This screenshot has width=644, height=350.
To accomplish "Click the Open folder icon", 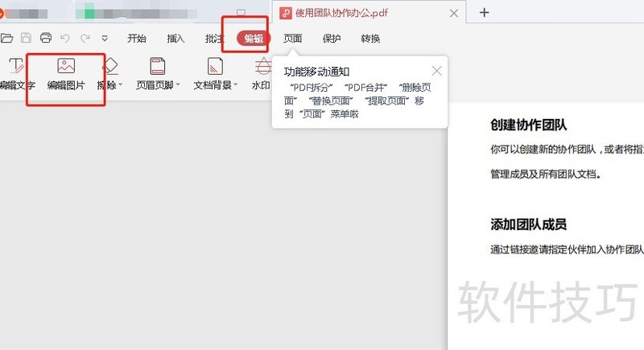I will (x=6, y=38).
